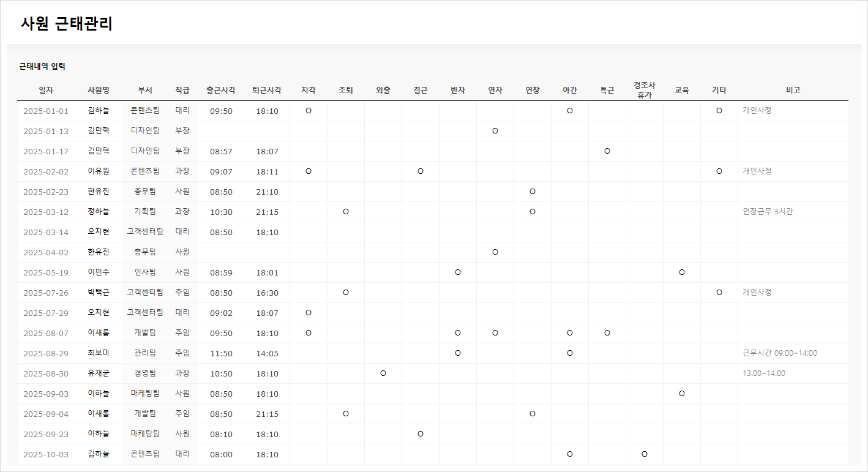Click the 일자 column header
The width and height of the screenshot is (868, 472).
pyautogui.click(x=46, y=90)
